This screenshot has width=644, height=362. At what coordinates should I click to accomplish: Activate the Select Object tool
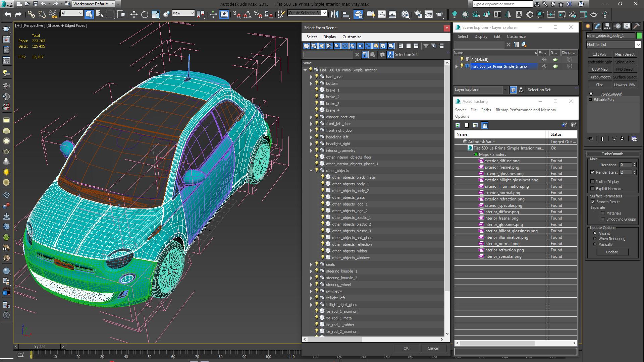[x=89, y=14]
